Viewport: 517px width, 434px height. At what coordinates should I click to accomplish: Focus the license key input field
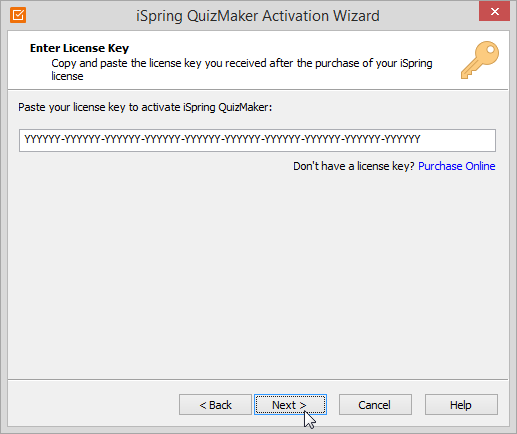(x=257, y=140)
